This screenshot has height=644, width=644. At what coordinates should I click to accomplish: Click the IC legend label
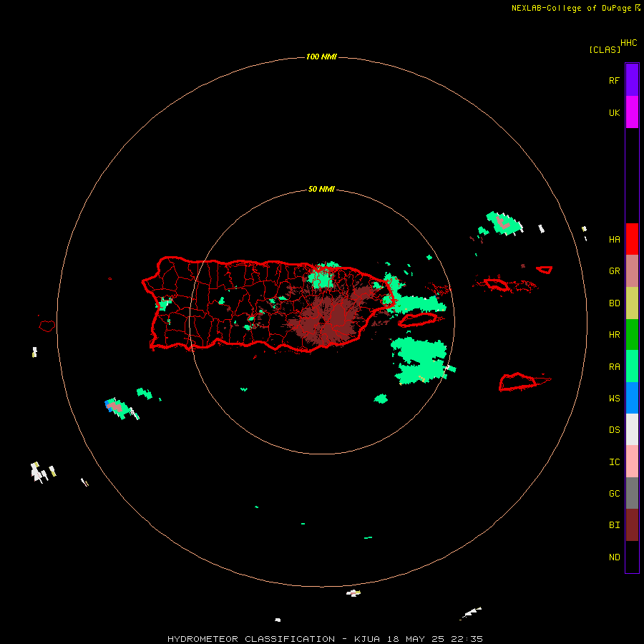[614, 462]
